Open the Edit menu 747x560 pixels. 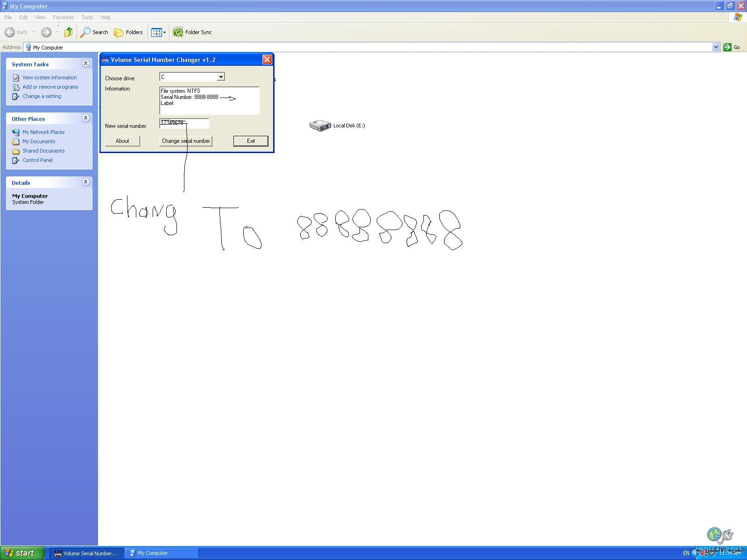pos(23,17)
